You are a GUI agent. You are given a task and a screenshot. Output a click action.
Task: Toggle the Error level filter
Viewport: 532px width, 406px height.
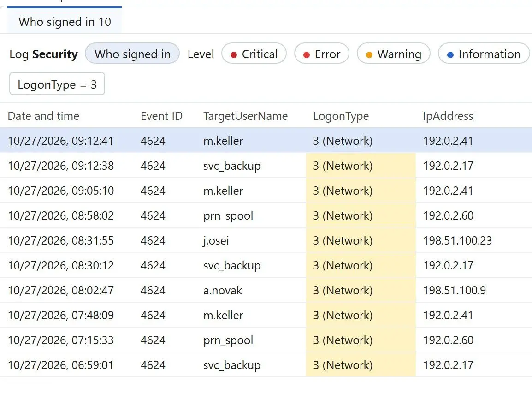point(322,54)
